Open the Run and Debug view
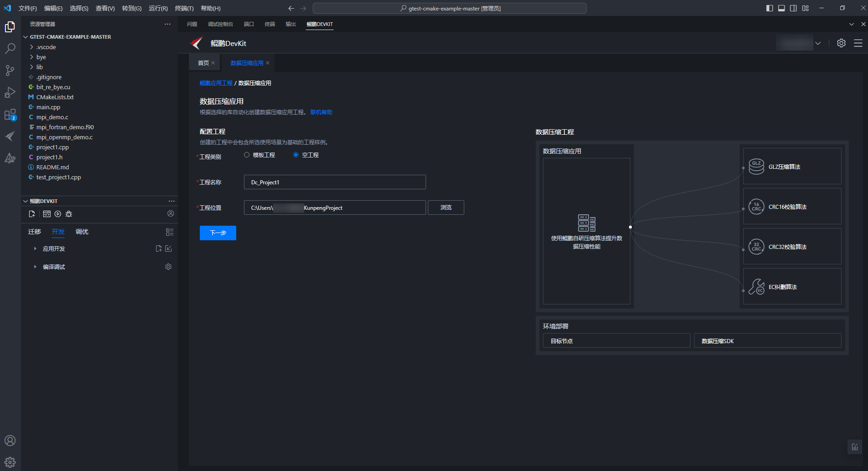This screenshot has height=471, width=868. coord(10,92)
